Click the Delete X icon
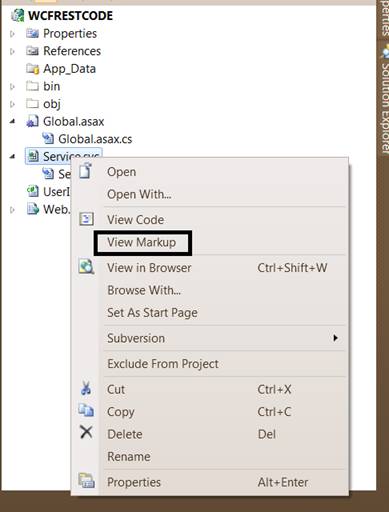389x512 pixels. [86, 433]
